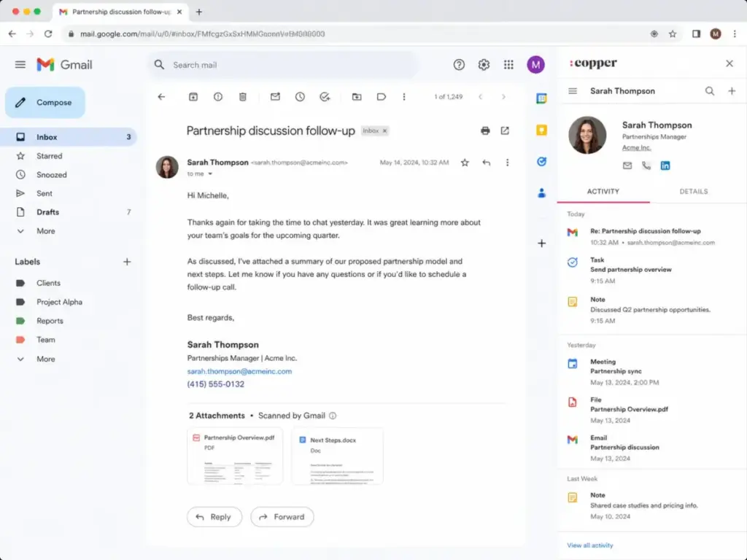The width and height of the screenshot is (747, 560).
Task: Show recipient details dropdown next to 'to me'
Action: pos(210,174)
